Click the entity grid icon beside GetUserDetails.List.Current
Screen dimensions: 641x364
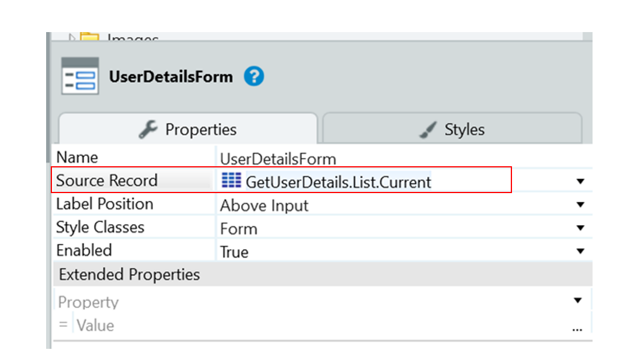[x=231, y=181]
